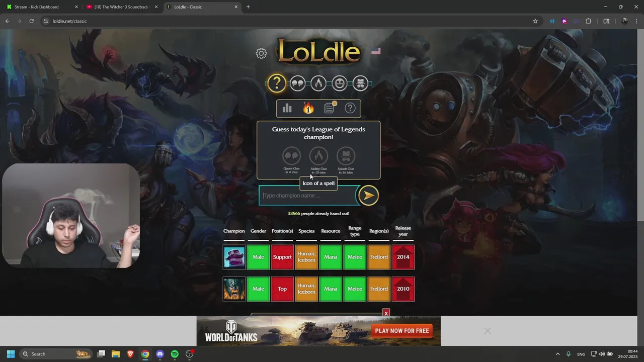Close the LoLdle - Classic tab
The height and width of the screenshot is (362, 644).
tap(236, 7)
